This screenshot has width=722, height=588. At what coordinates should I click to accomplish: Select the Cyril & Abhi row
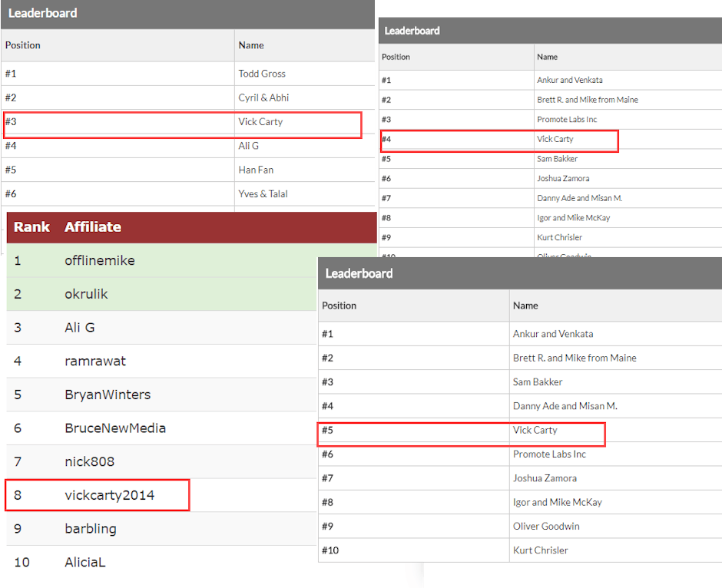[x=263, y=97]
